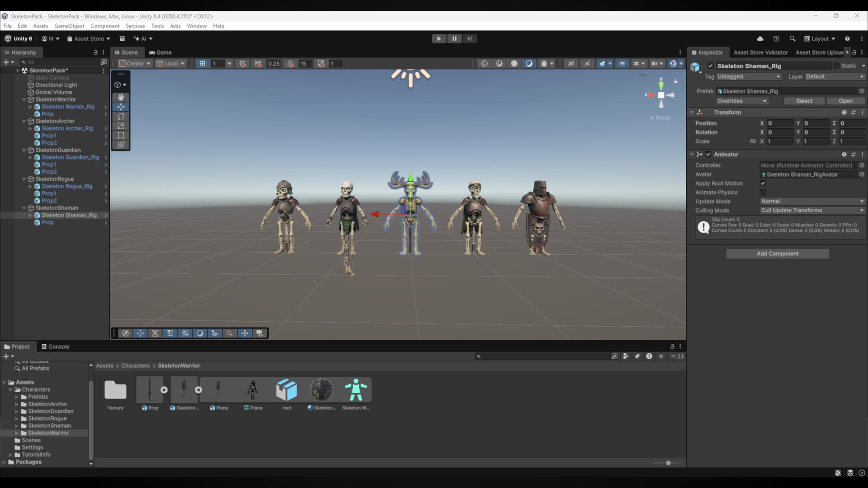Click the Play button
The width and height of the screenshot is (868, 488).
pos(439,39)
